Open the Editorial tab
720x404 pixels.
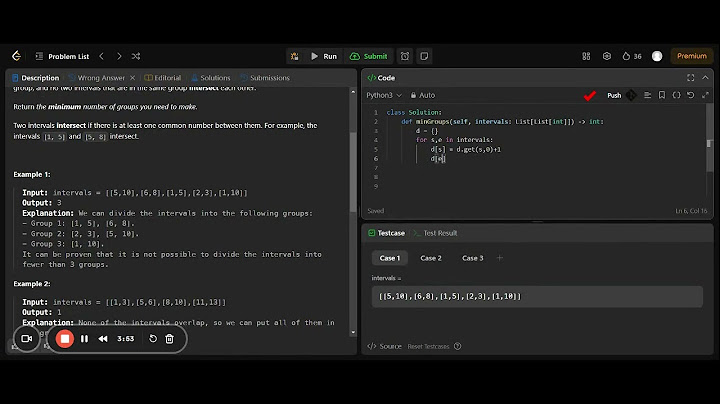tap(163, 78)
